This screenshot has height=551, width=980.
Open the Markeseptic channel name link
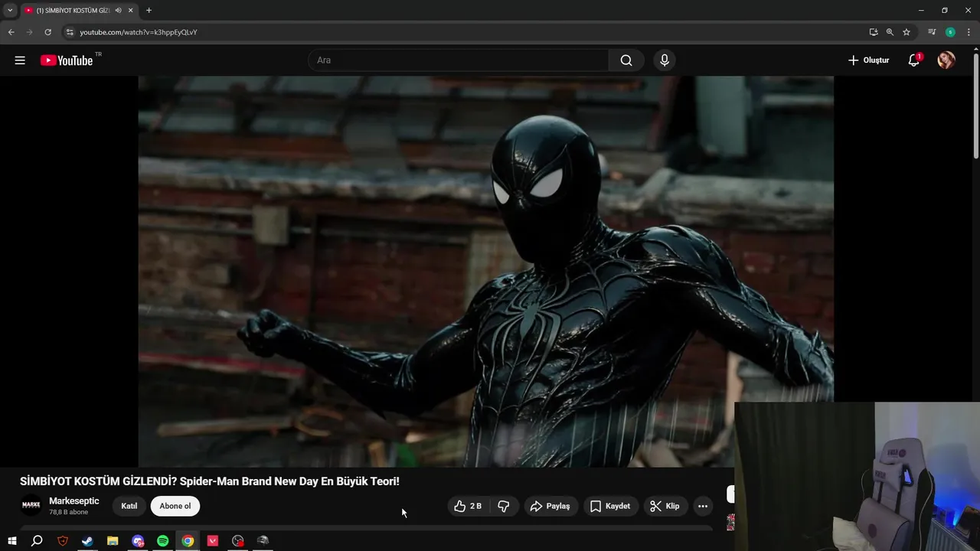74,501
